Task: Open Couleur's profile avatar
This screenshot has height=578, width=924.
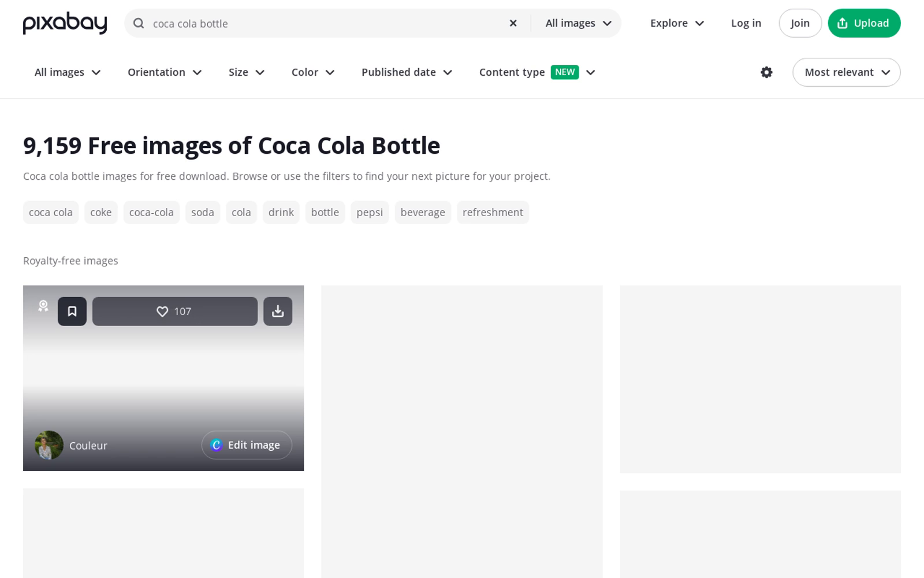Action: [x=49, y=445]
